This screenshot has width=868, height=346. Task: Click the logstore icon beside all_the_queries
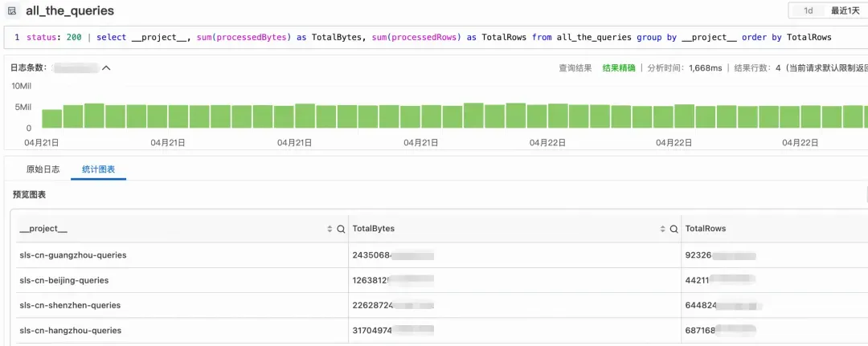point(11,10)
